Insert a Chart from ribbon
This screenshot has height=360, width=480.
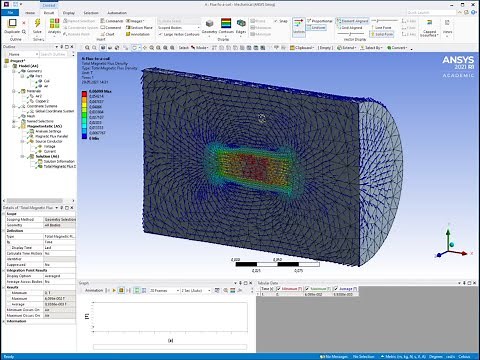tap(107, 34)
